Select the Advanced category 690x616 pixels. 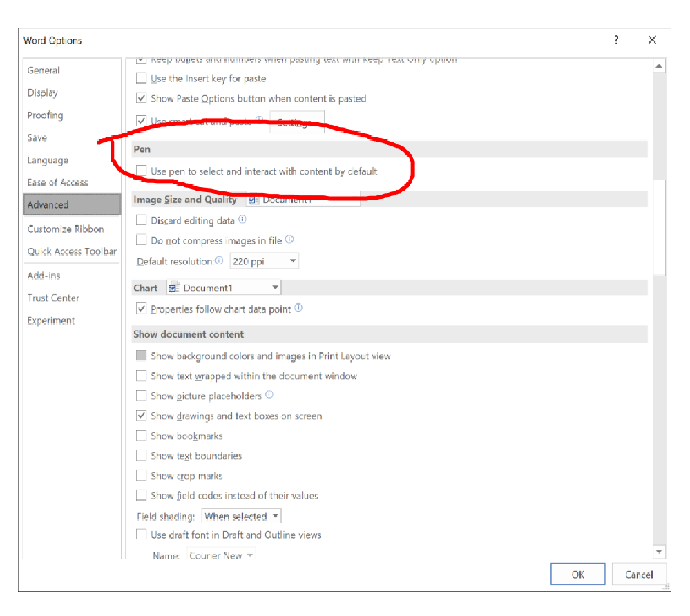72,204
